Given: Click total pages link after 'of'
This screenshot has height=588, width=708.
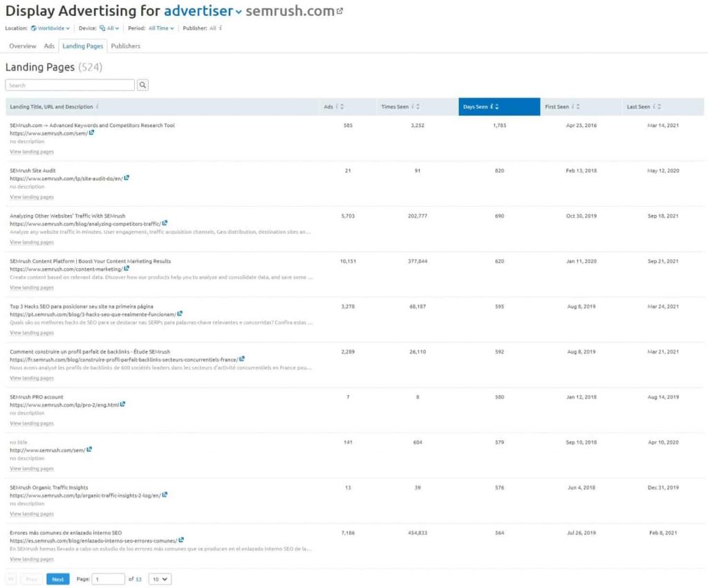Looking at the screenshot, I should (138, 579).
